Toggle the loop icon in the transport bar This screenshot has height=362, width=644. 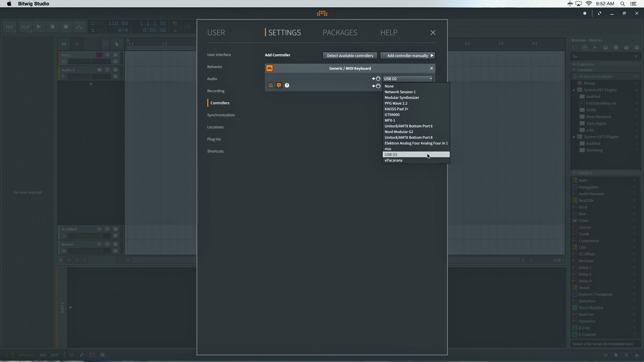click(187, 27)
